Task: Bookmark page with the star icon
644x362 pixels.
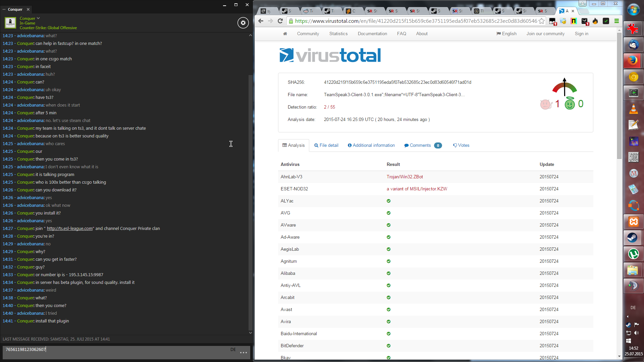Action: (x=541, y=21)
